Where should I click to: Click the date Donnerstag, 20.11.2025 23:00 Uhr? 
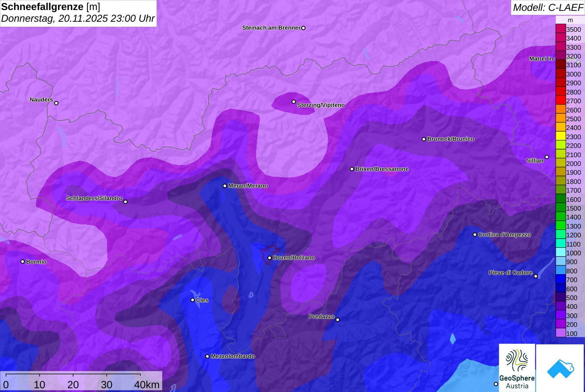(x=78, y=18)
